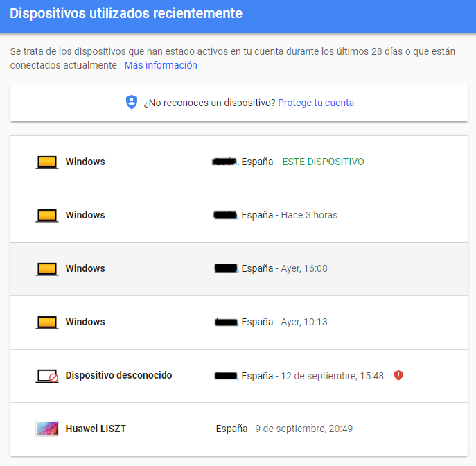
Task: Click the unknown device crossed laptop icon
Action: (46, 376)
